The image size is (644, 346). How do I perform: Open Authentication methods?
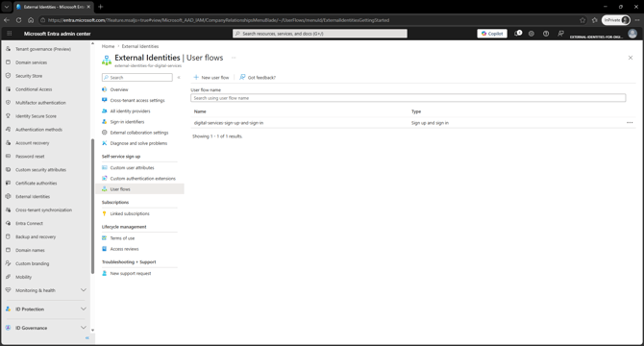[39, 130]
